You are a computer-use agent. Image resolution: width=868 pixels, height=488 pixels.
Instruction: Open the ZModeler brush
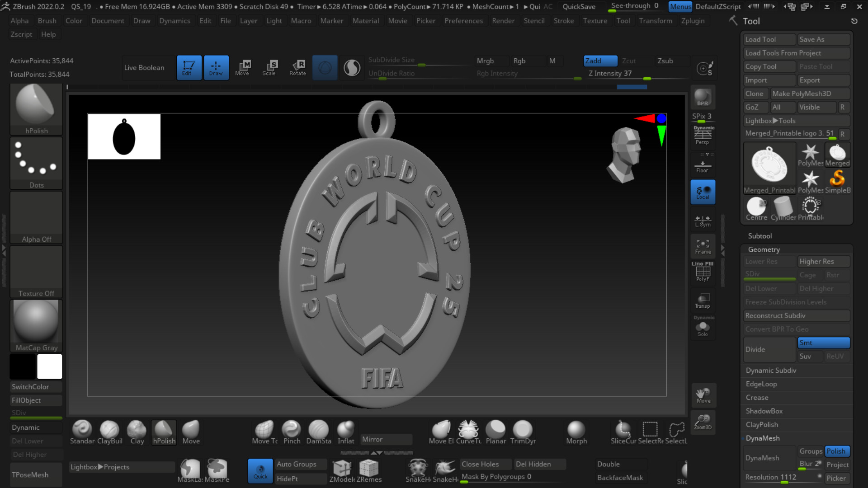point(342,471)
